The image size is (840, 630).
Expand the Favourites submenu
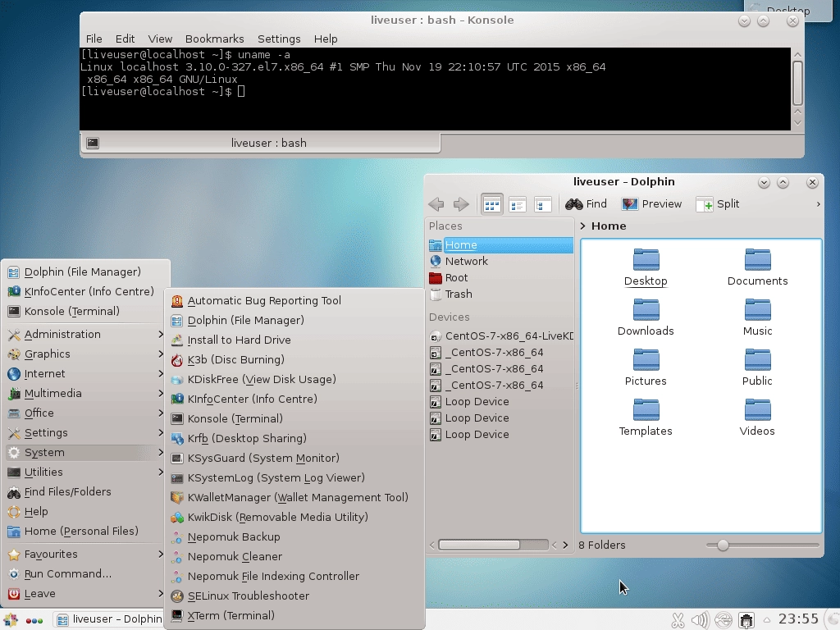click(85, 555)
